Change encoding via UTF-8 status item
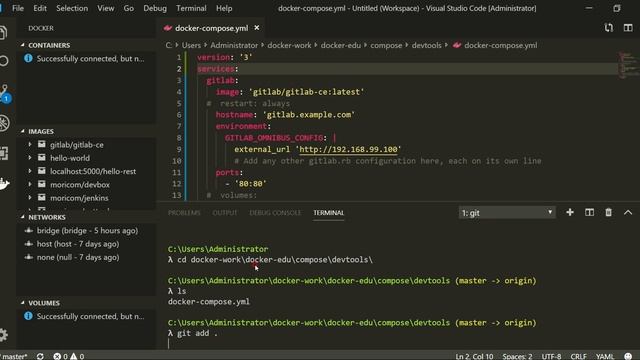This screenshot has height=360, width=640. (x=551, y=356)
